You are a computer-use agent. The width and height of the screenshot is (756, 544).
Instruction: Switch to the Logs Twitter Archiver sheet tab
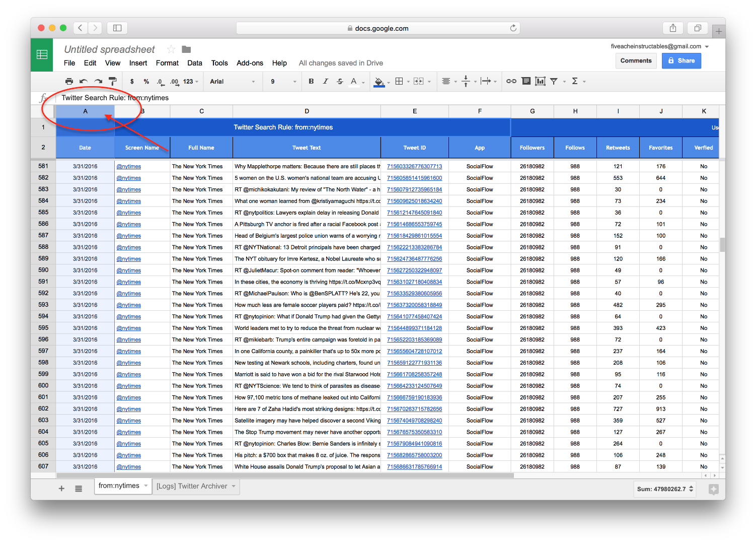193,486
